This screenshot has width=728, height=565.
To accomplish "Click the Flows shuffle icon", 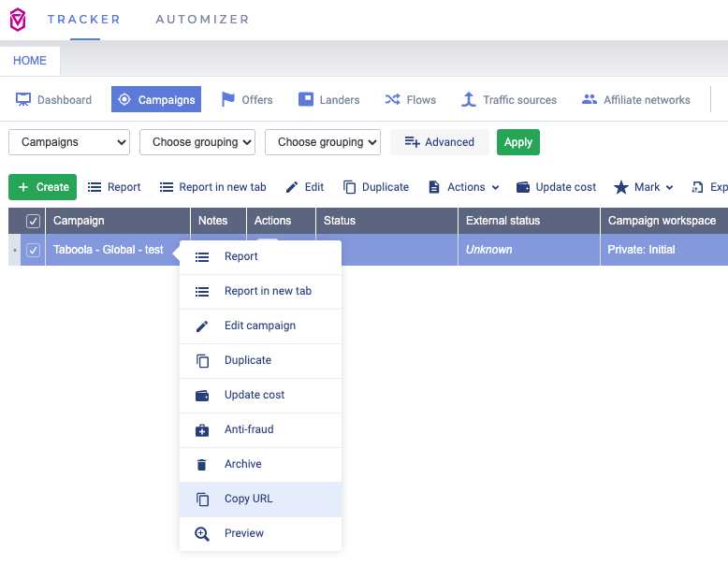I will pyautogui.click(x=393, y=99).
